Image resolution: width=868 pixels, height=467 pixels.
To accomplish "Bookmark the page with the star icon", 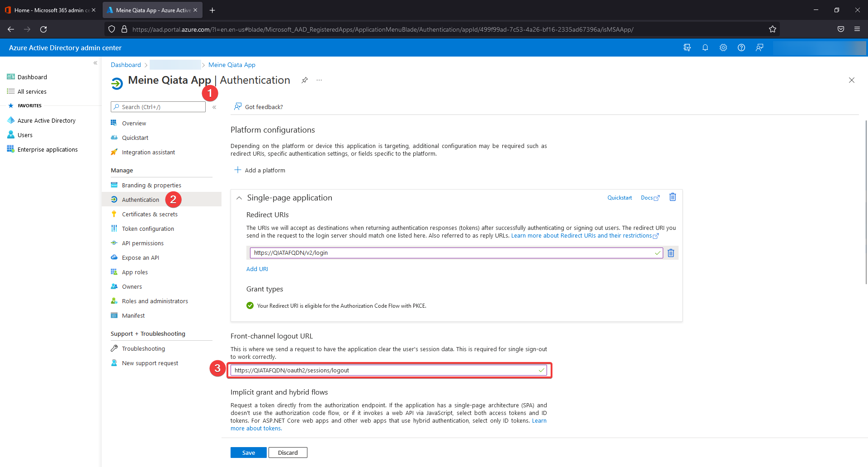I will 772,29.
